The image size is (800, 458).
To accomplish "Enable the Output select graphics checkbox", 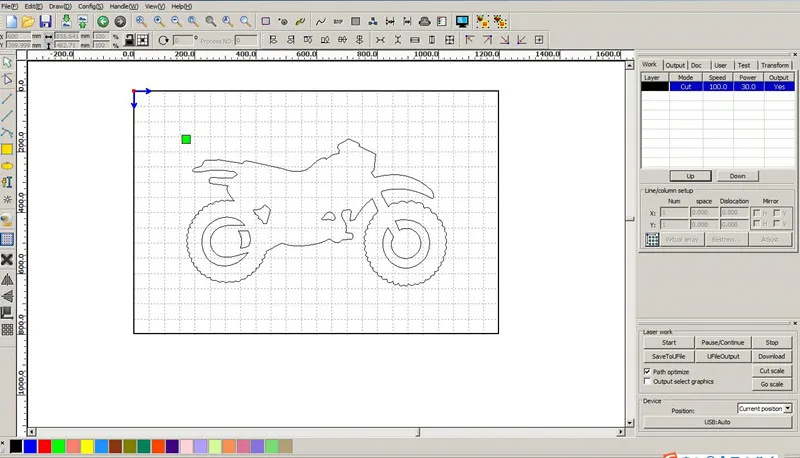I will [x=647, y=381].
